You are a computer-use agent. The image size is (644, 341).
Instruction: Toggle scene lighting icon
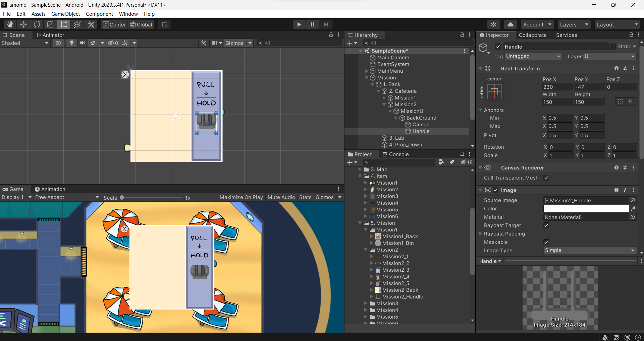(x=71, y=43)
